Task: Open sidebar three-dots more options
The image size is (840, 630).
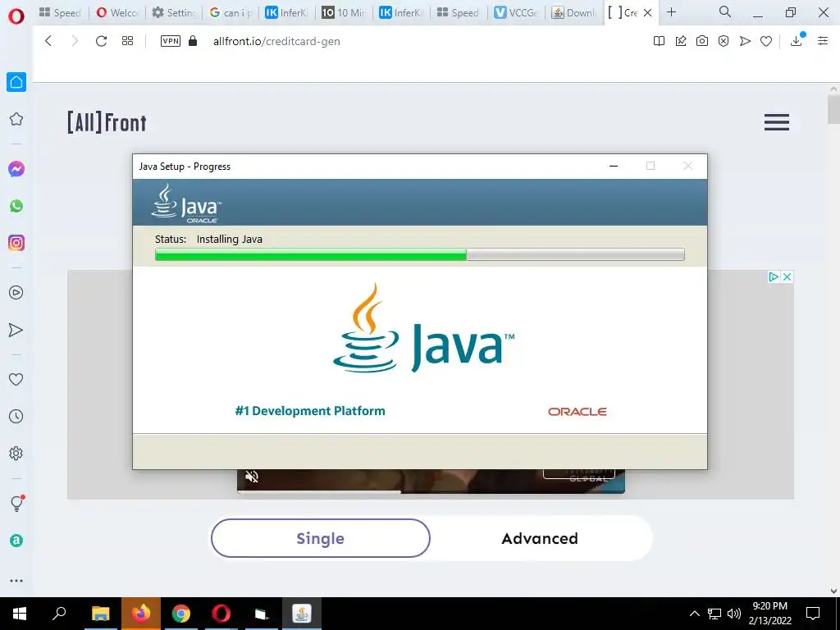Action: click(x=16, y=581)
